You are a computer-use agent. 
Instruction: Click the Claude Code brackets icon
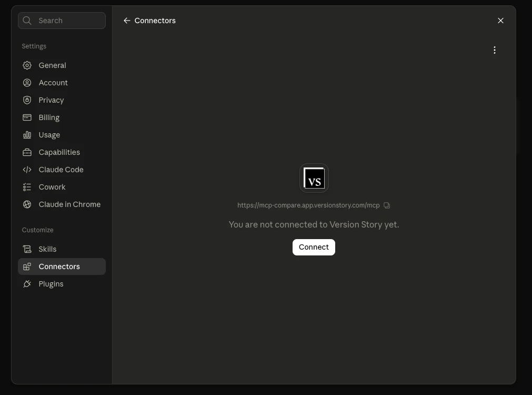point(27,170)
